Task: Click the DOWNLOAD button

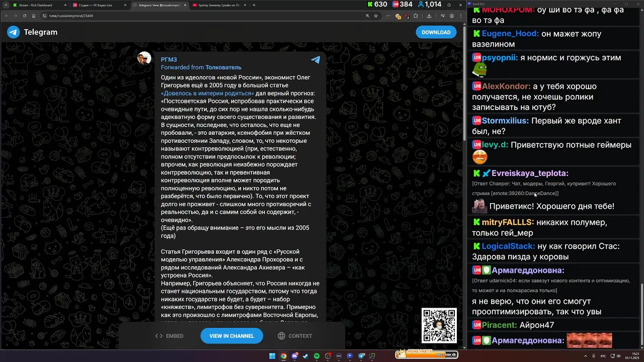Action: (x=436, y=32)
